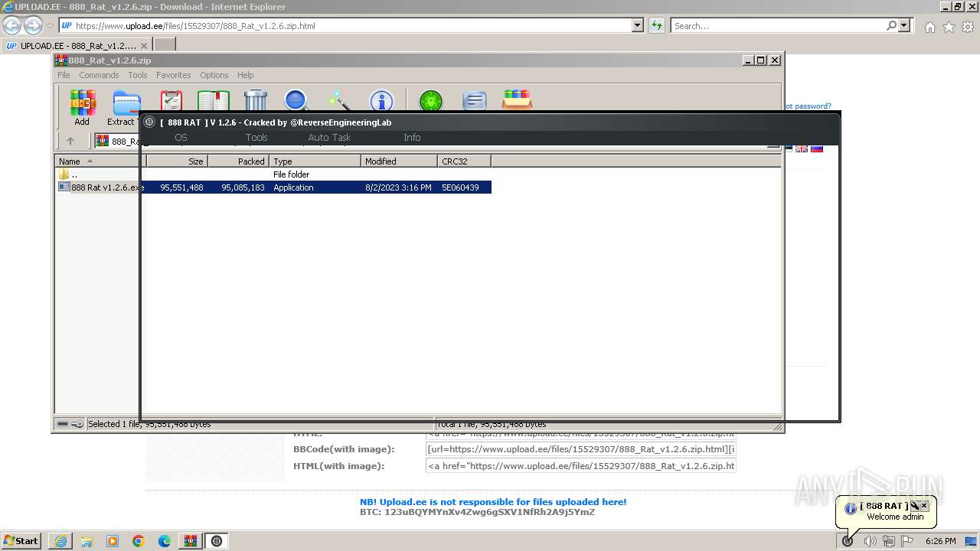
Task: Click the balloon wrench options icon
Action: pos(914,506)
